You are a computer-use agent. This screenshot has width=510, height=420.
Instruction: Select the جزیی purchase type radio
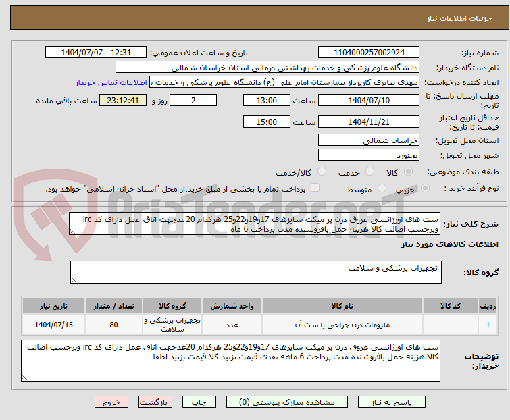(x=425, y=188)
